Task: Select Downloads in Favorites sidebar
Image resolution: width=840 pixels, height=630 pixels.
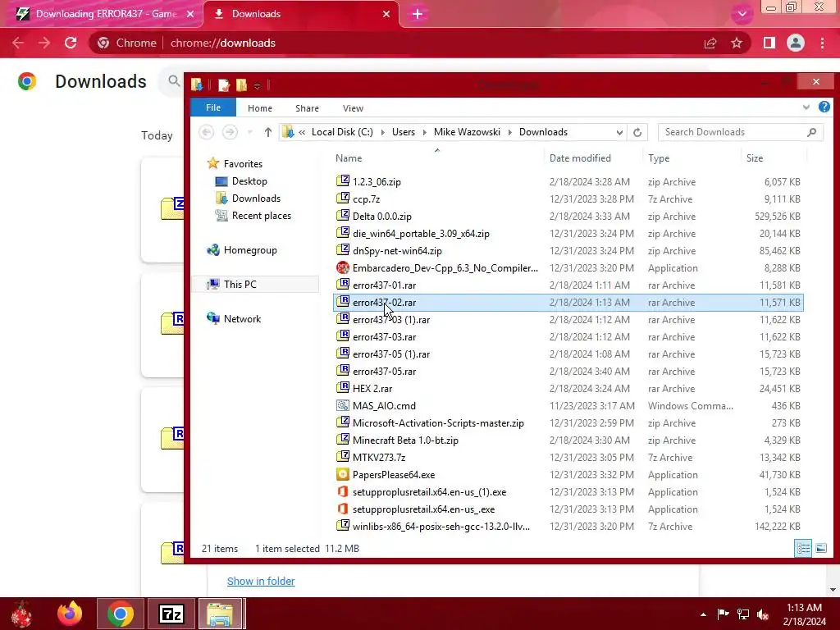Action: tap(256, 199)
